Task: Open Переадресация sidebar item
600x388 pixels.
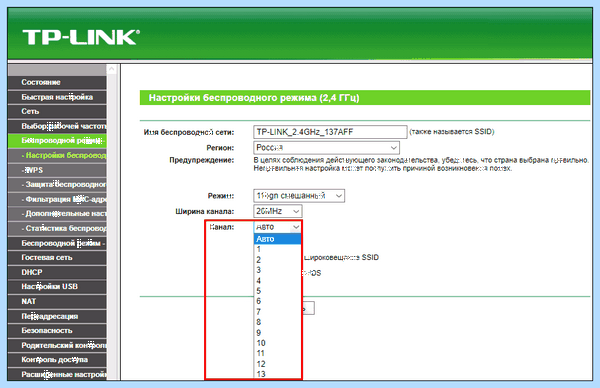Action: click(57, 316)
